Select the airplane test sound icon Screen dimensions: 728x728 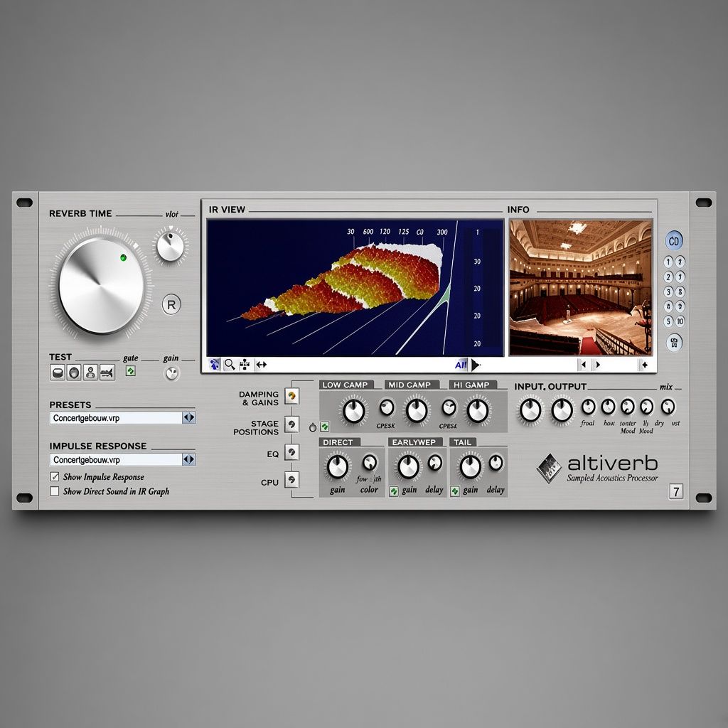tap(107, 373)
